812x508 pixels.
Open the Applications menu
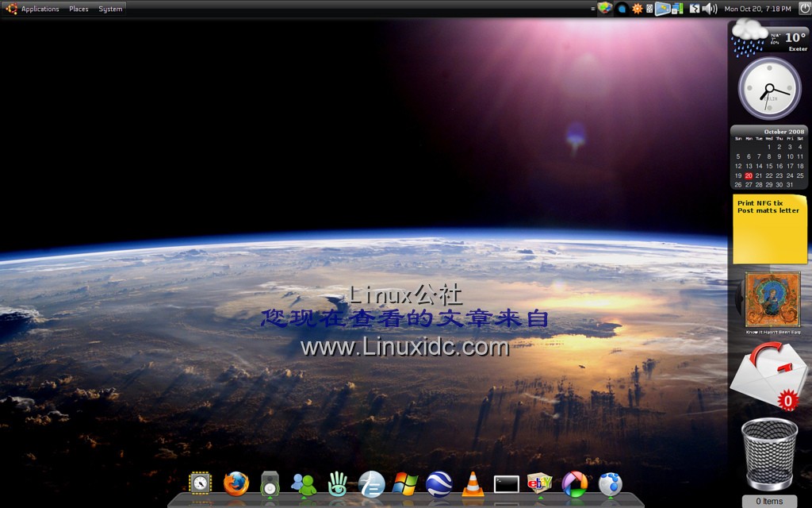pyautogui.click(x=40, y=9)
